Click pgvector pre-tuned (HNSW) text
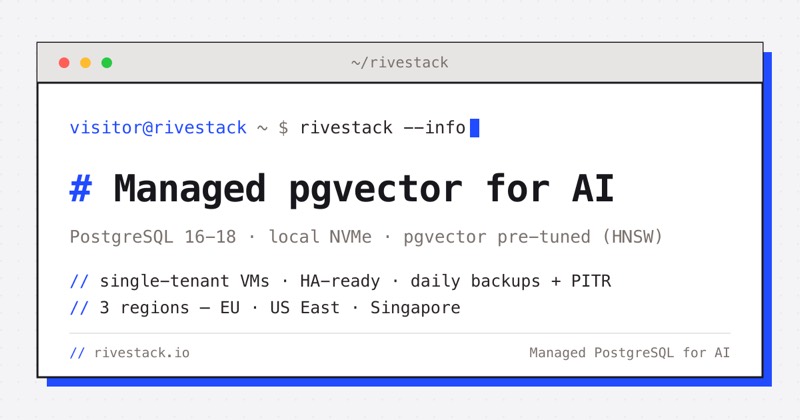The height and width of the screenshot is (420, 800). click(x=533, y=237)
